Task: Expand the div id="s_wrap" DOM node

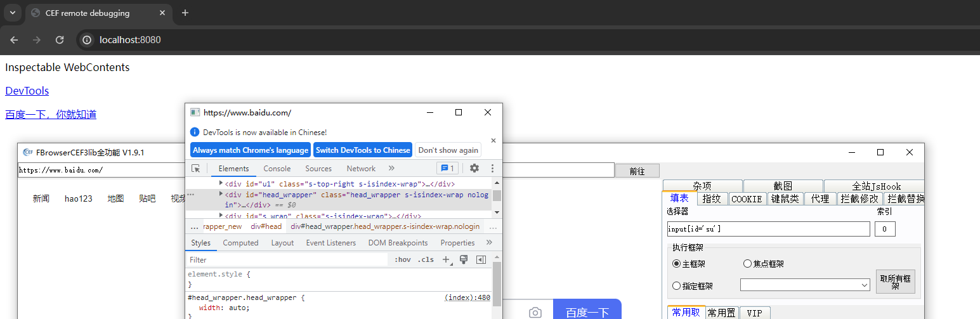Action: pos(221,216)
